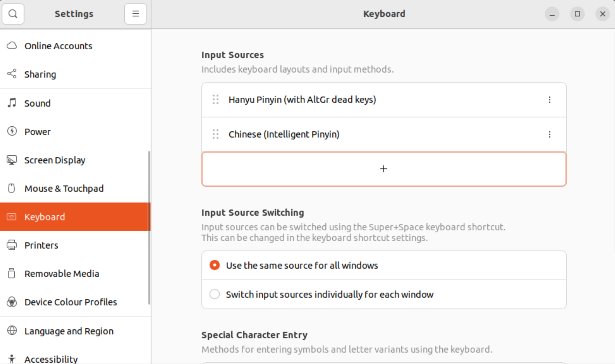The height and width of the screenshot is (364, 615).
Task: Click drag handle of Hanyu Pinyin row
Action: point(216,100)
